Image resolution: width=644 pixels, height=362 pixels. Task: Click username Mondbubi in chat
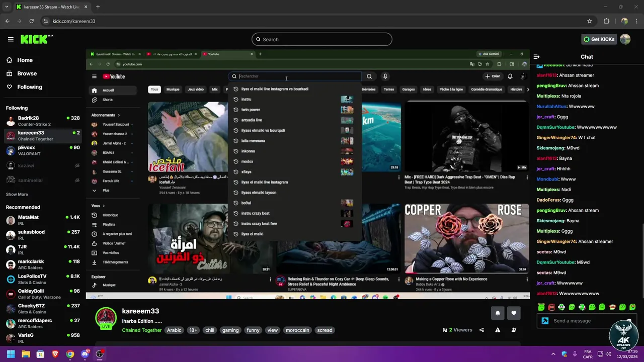coord(548,179)
